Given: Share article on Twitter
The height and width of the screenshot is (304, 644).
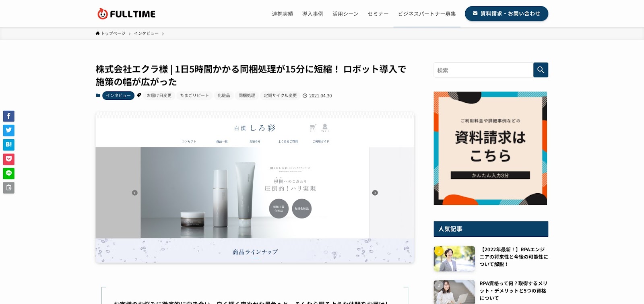Looking at the screenshot, I should tap(9, 130).
